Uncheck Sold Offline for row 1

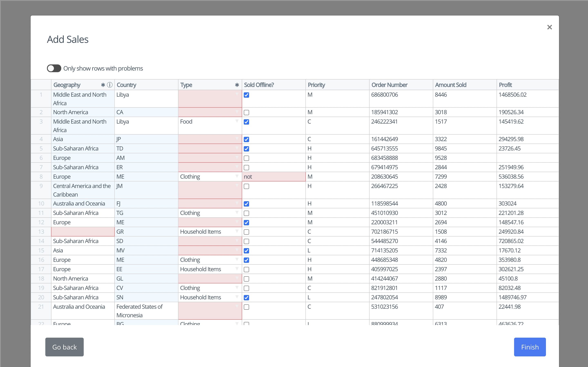[x=246, y=95]
